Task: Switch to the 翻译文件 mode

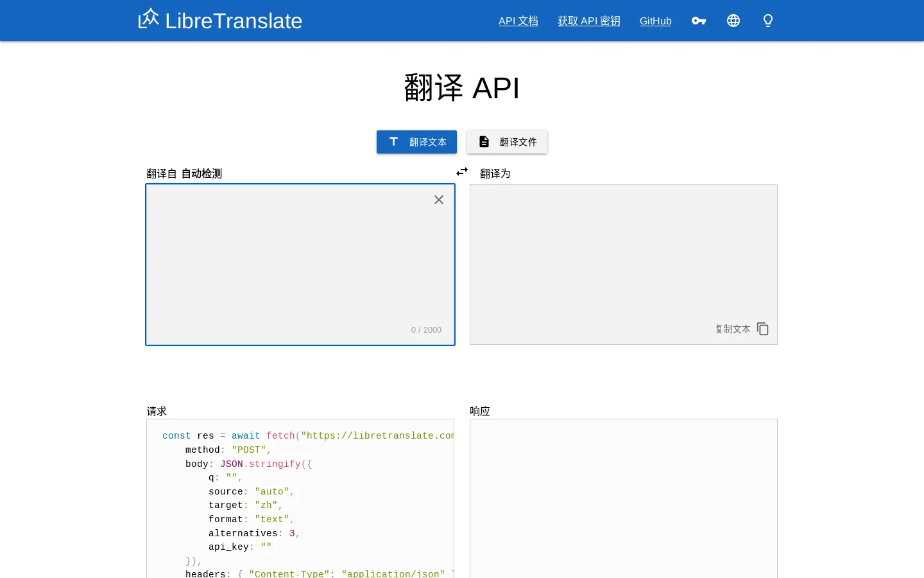Action: coord(507,142)
